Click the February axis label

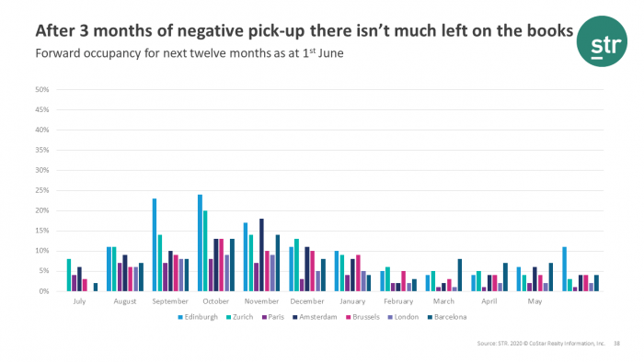tap(398, 301)
